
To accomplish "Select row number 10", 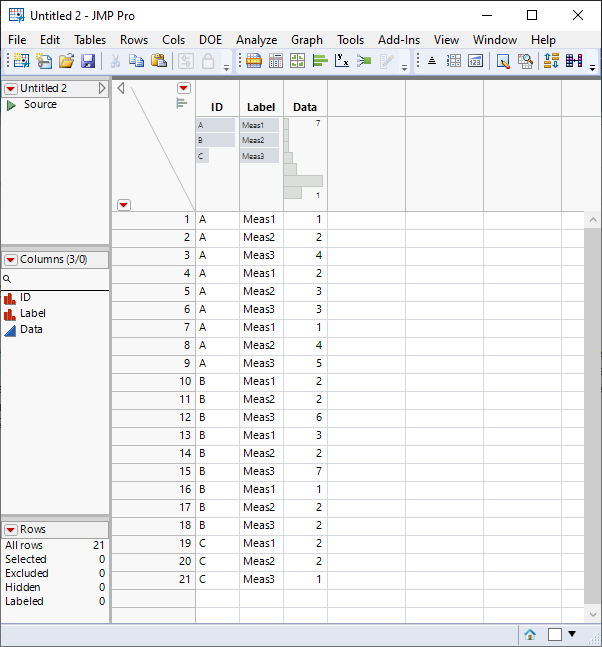I will pos(185,381).
